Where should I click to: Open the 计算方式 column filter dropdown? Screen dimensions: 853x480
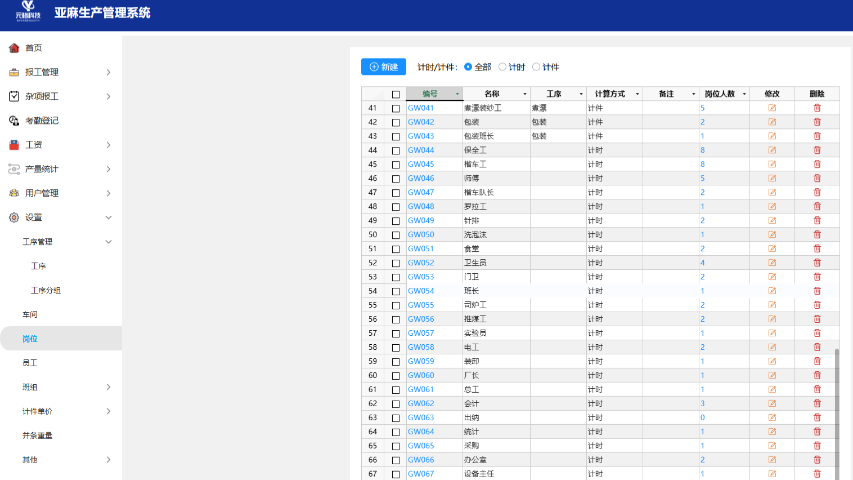click(x=636, y=94)
